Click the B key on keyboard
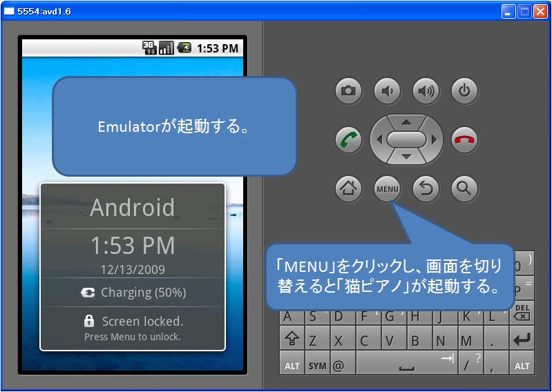The image size is (552, 392). (419, 338)
